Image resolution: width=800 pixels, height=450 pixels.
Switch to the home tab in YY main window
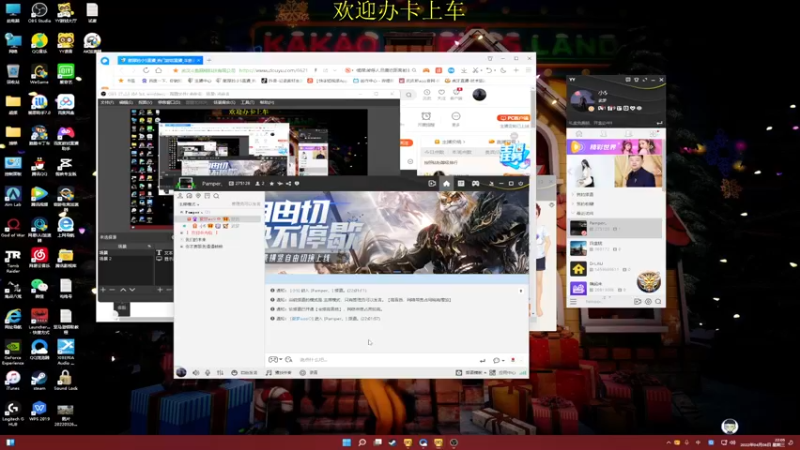pyautogui.click(x=579, y=134)
